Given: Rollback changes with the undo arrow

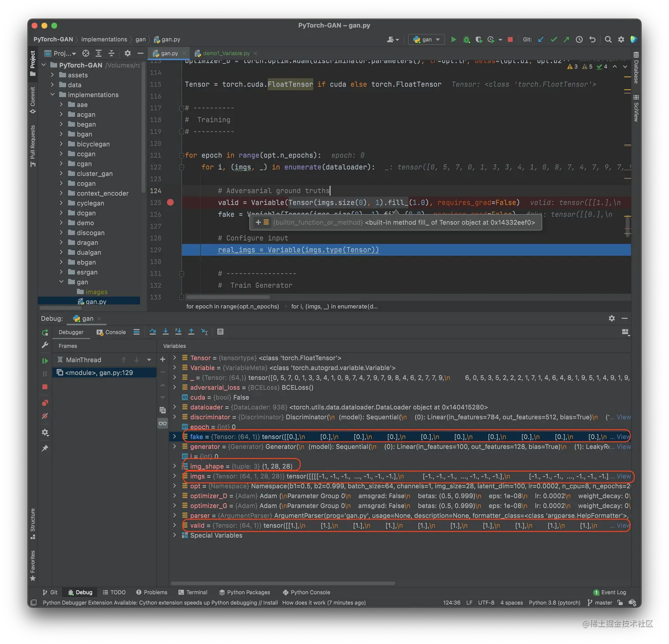Looking at the screenshot, I should [592, 39].
